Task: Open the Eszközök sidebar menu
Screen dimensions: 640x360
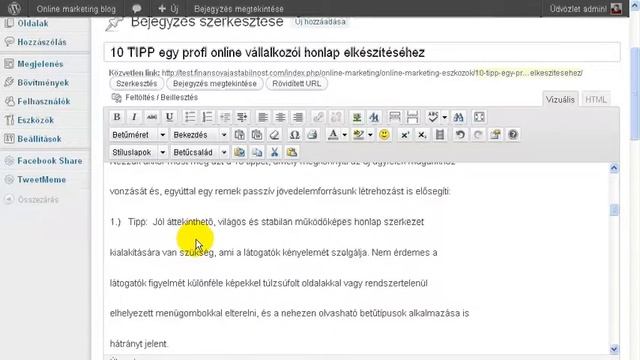Action: coord(36,120)
